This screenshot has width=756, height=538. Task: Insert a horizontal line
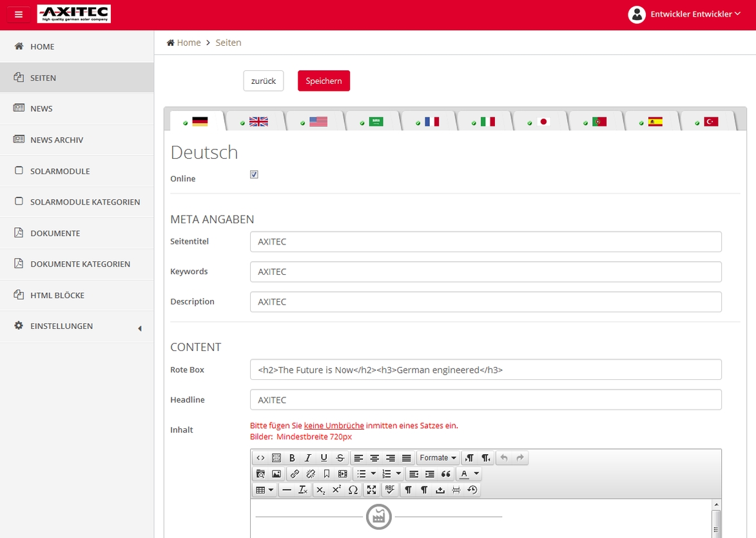tap(287, 490)
